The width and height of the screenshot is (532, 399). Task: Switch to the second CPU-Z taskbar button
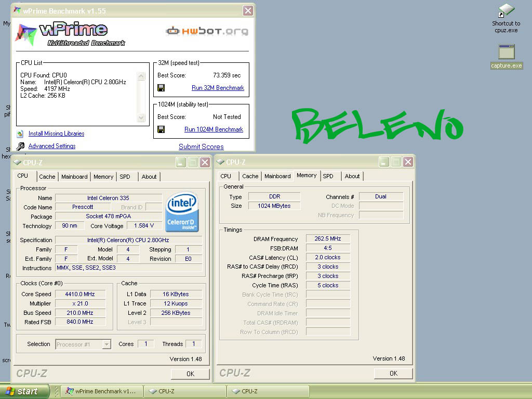point(268,391)
